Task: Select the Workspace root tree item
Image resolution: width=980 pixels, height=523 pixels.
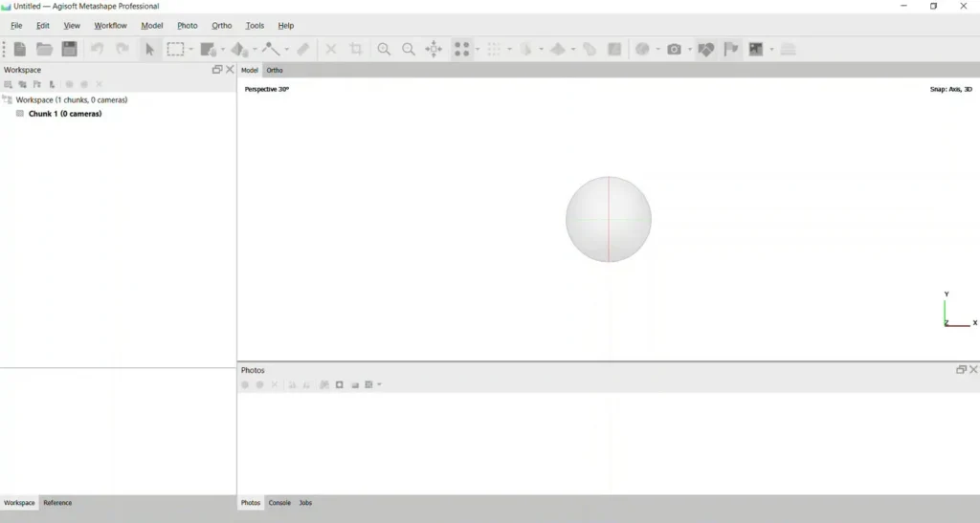Action: tap(71, 99)
